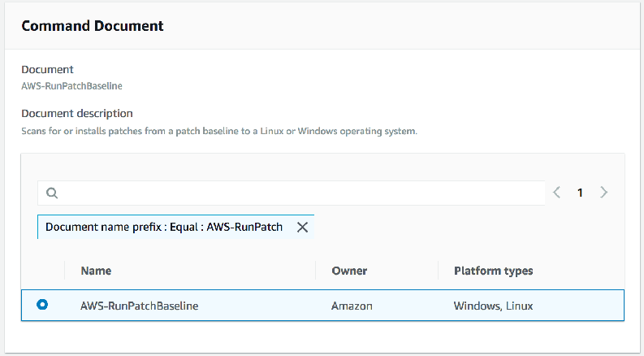This screenshot has height=356, width=644.
Task: Click the search magnifier icon
Action: tap(52, 193)
